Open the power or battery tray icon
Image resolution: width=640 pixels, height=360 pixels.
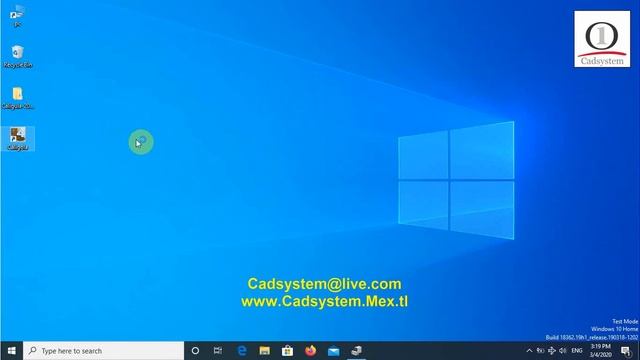click(x=540, y=351)
